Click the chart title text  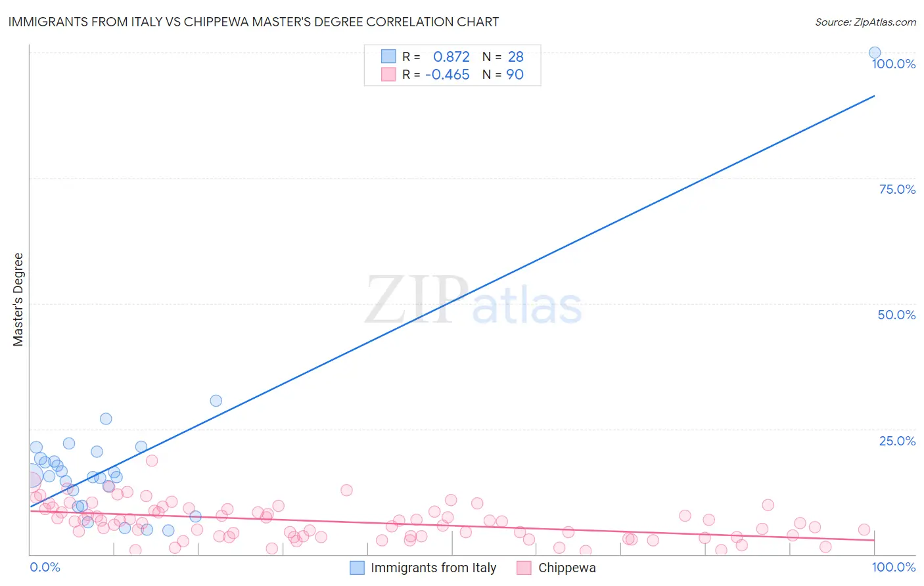254,22
